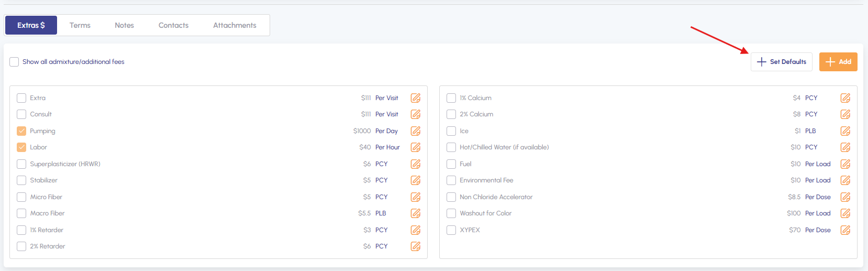This screenshot has width=868, height=271.
Task: Edit the Washout for Color fee
Action: click(845, 213)
